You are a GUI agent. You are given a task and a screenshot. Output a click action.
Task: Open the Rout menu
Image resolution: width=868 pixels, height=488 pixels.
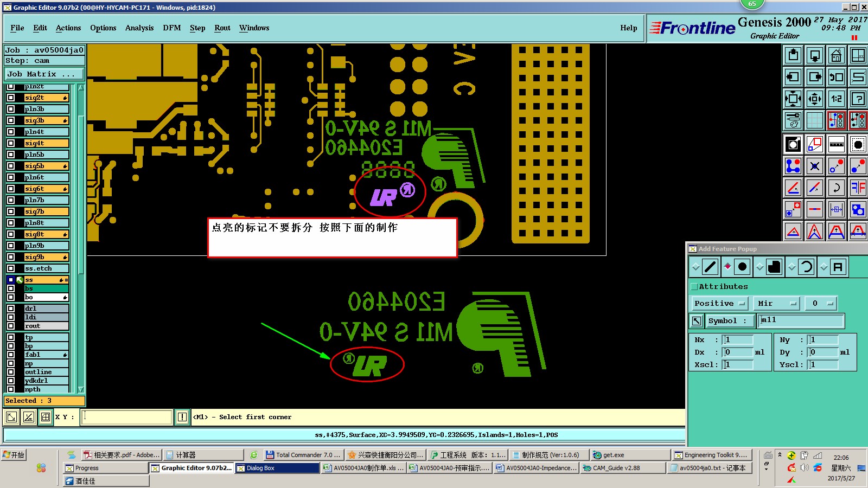coord(222,28)
